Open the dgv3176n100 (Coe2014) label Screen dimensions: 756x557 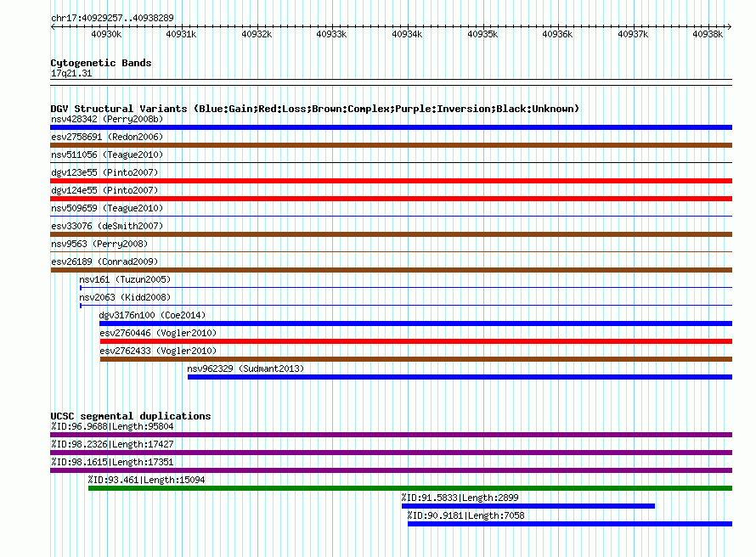pyautogui.click(x=152, y=315)
